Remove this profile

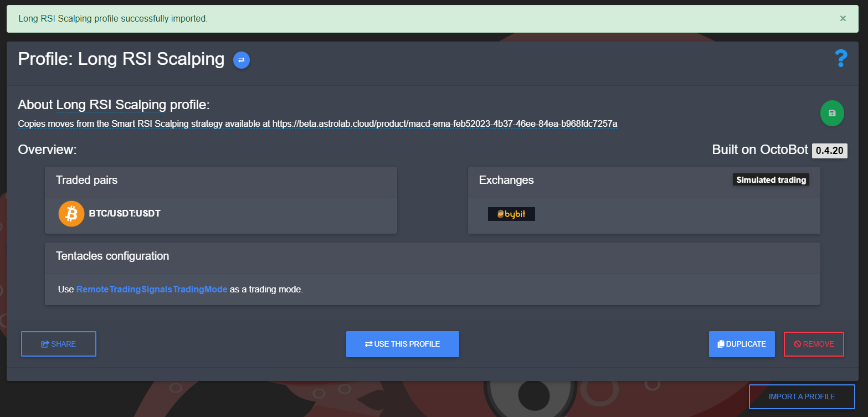coord(814,344)
